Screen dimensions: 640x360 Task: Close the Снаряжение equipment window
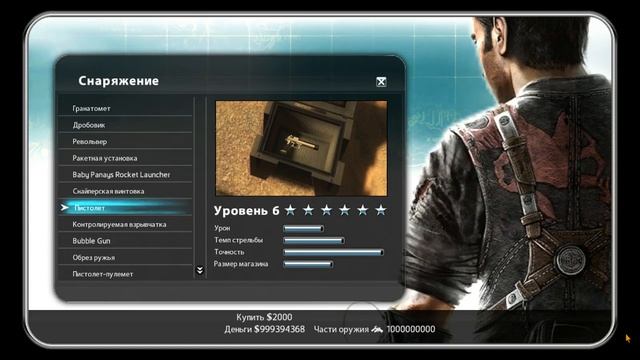pyautogui.click(x=381, y=82)
